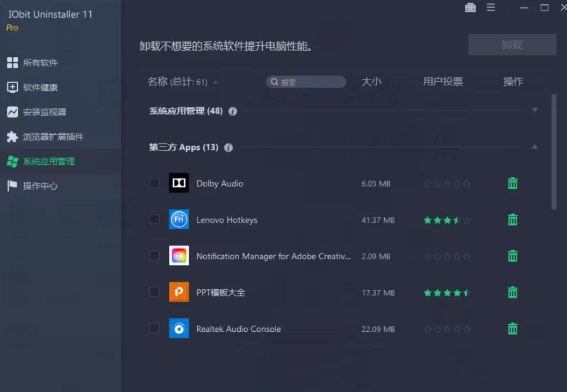
Task: Click the 软件健康 plus-monitor icon
Action: pyautogui.click(x=12, y=87)
